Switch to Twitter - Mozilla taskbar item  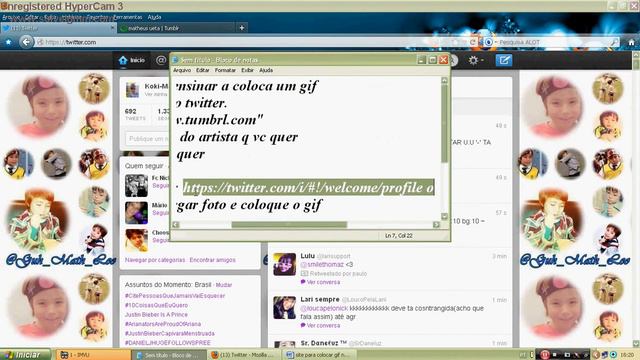[x=245, y=355]
